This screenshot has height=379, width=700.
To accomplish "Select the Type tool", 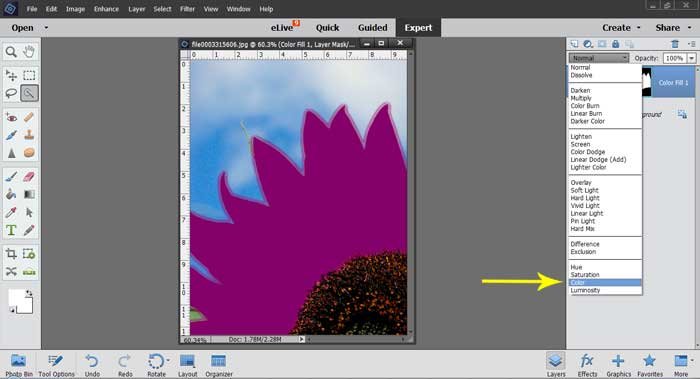I will click(x=11, y=230).
